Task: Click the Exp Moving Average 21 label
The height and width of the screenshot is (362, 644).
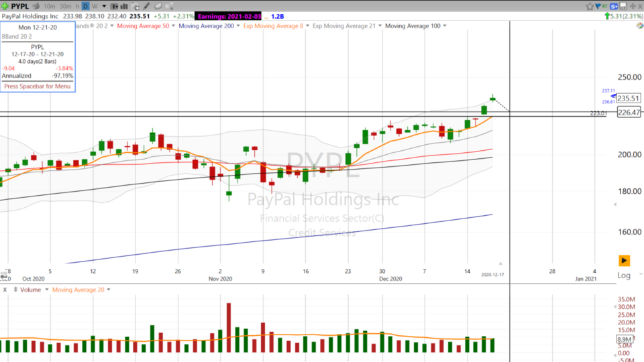Action: 344,26
